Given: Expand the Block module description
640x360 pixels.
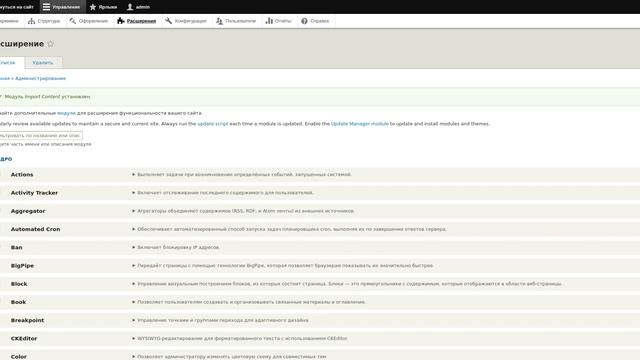Looking at the screenshot, I should click(x=347, y=284).
